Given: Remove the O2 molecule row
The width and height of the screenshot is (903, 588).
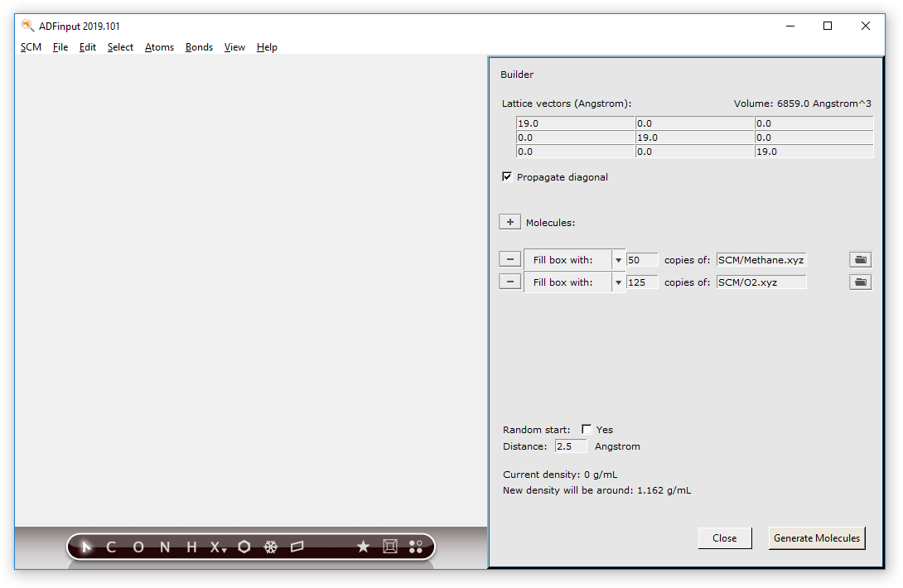Looking at the screenshot, I should click(x=509, y=282).
